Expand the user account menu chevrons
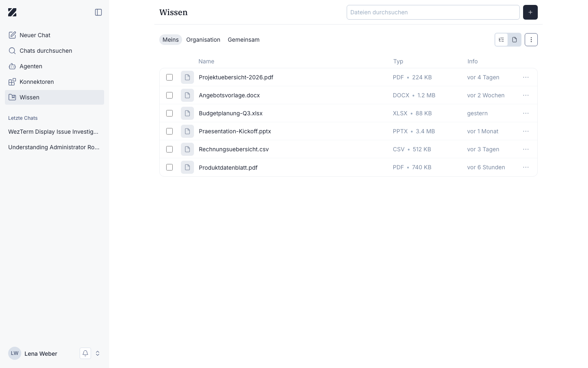 coord(98,353)
